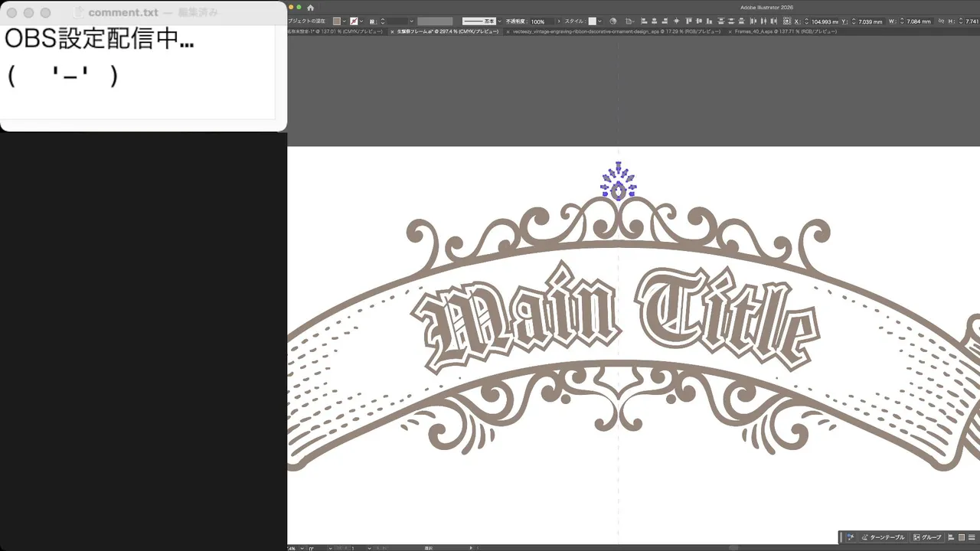Open the stroke weight dropdown
The height and width of the screenshot is (551, 980).
click(411, 21)
